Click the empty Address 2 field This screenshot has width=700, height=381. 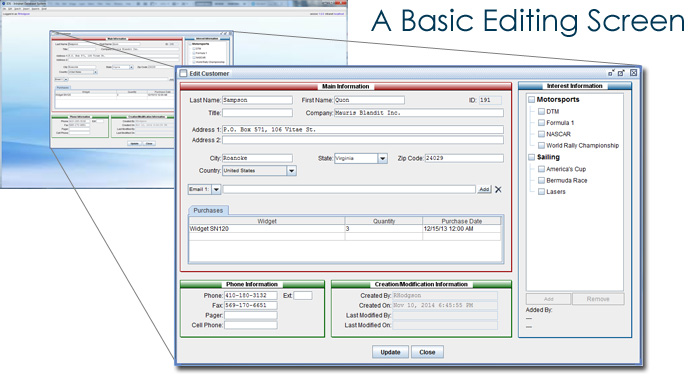[363, 140]
